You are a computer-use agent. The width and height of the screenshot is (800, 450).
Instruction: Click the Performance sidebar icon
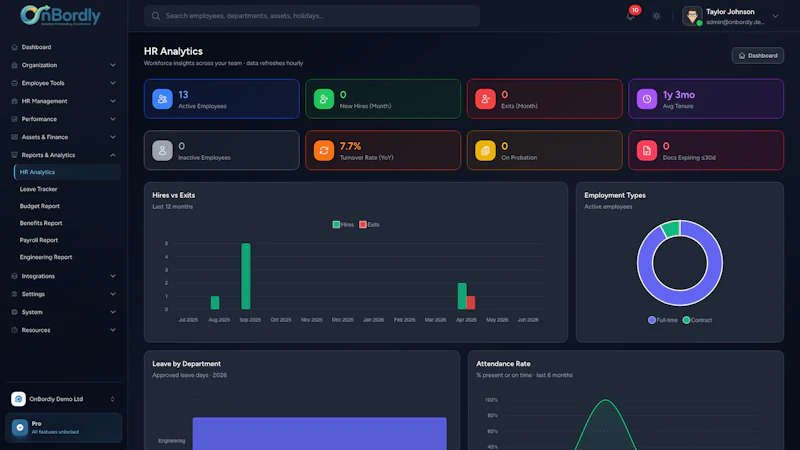point(14,119)
